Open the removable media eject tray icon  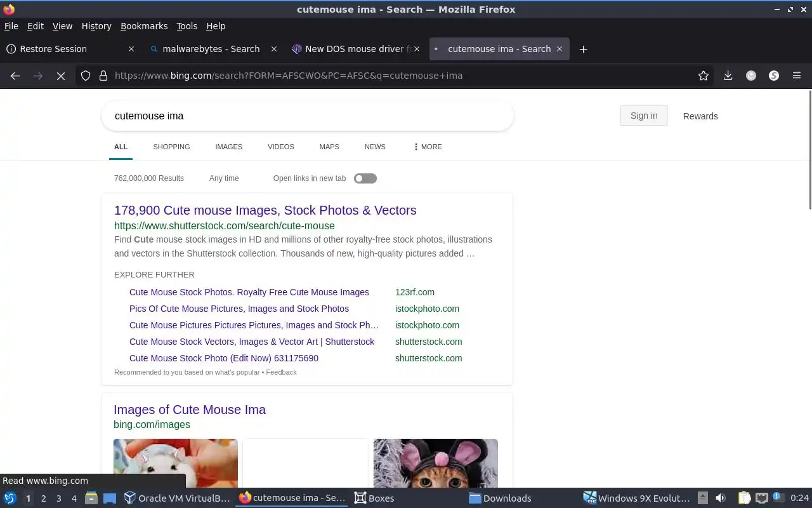pyautogui.click(x=703, y=498)
